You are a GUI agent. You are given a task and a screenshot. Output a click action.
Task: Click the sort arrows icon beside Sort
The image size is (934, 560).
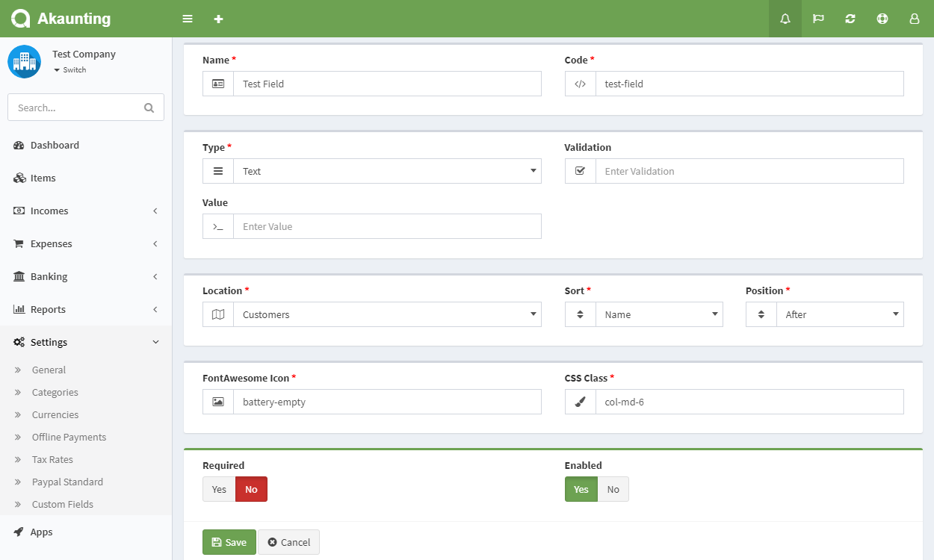(x=581, y=314)
